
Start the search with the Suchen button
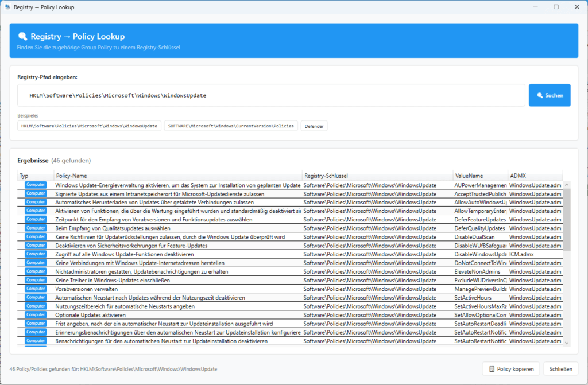(x=550, y=95)
